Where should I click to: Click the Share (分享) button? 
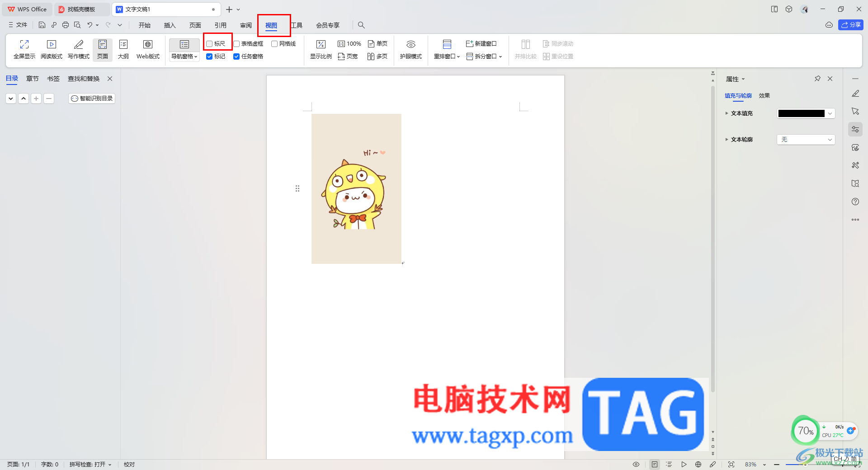tap(851, 25)
